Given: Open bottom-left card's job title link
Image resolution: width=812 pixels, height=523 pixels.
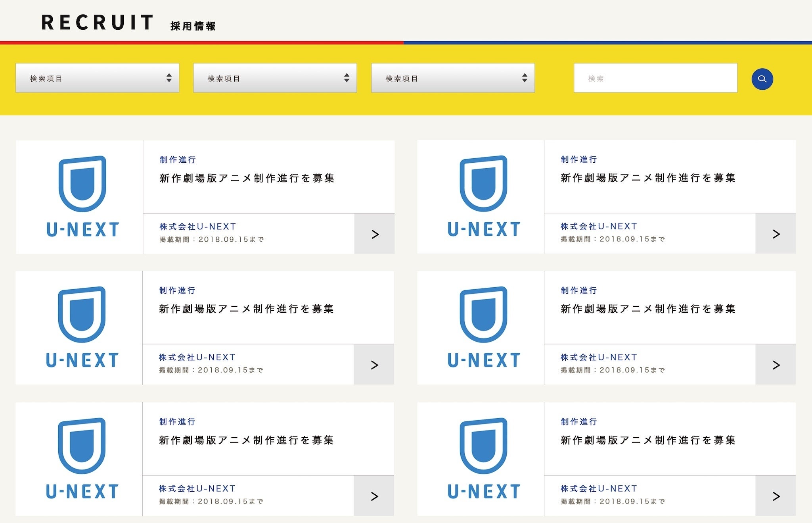Looking at the screenshot, I should coord(246,440).
